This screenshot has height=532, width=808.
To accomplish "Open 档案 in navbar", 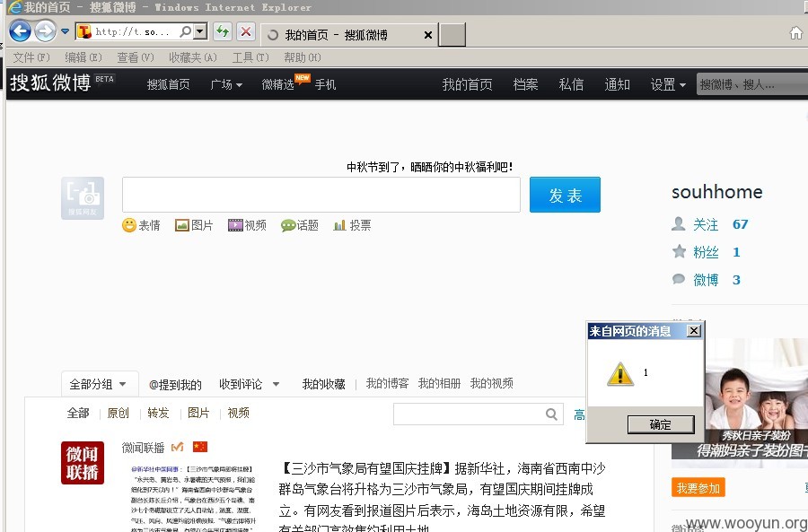I will 525,84.
